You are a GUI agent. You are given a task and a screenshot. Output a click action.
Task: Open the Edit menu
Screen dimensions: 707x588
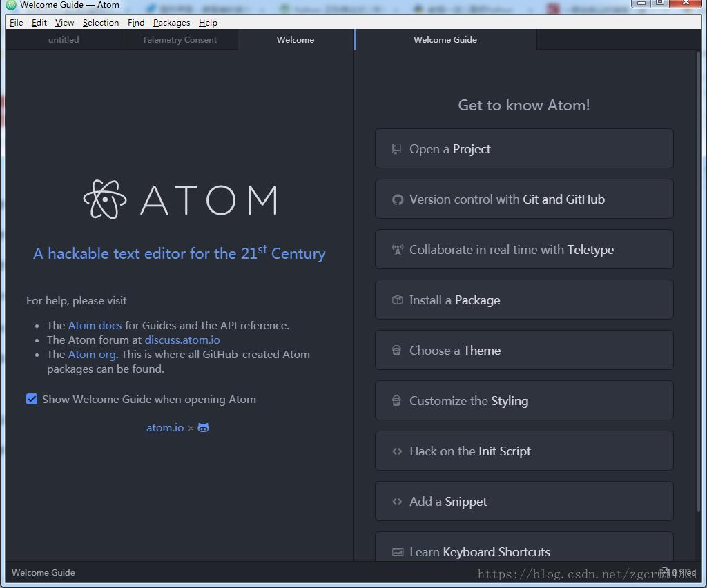coord(39,23)
